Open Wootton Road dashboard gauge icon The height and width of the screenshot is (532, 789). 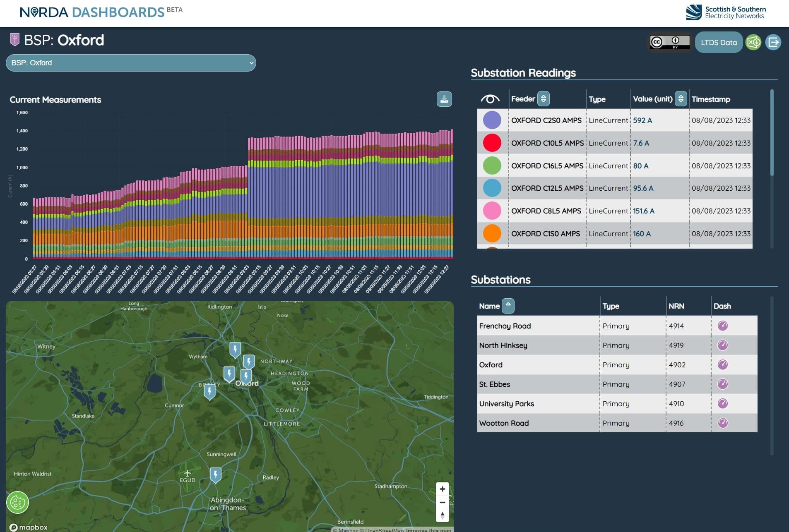click(x=722, y=423)
